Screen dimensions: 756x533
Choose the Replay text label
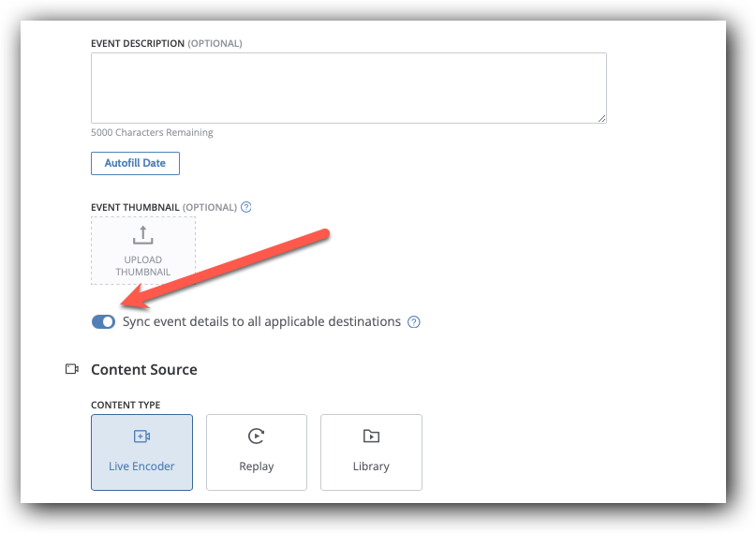(256, 466)
